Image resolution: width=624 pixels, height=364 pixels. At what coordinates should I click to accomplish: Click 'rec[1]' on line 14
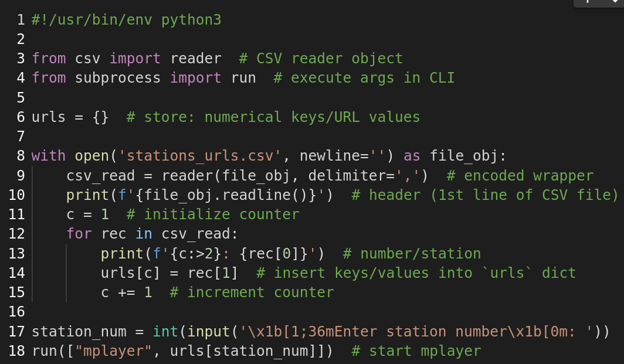[x=213, y=273]
